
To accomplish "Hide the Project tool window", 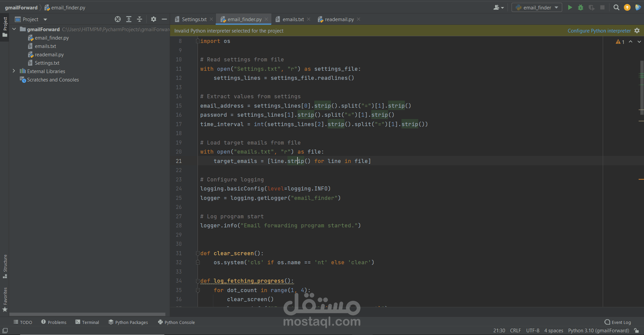I will tap(164, 19).
